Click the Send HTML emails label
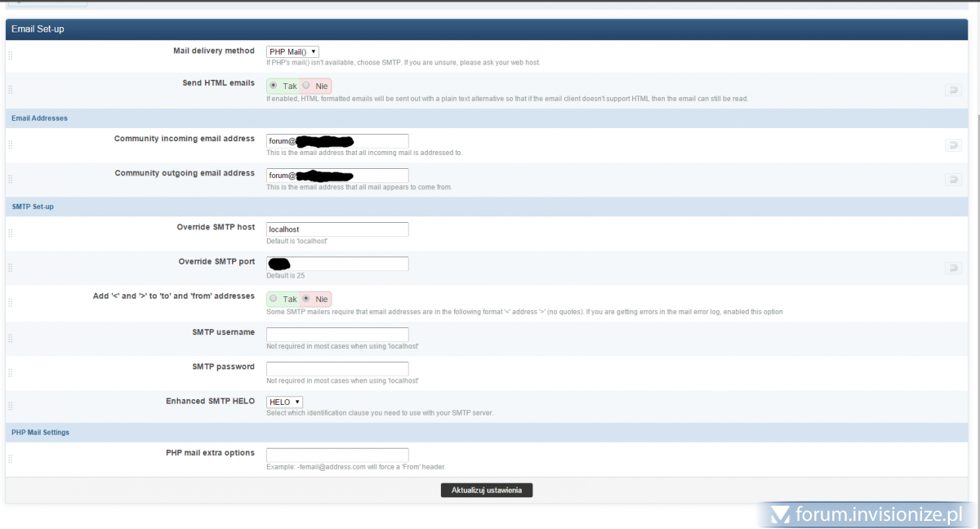Screen dimensions: 980x529 (218, 82)
